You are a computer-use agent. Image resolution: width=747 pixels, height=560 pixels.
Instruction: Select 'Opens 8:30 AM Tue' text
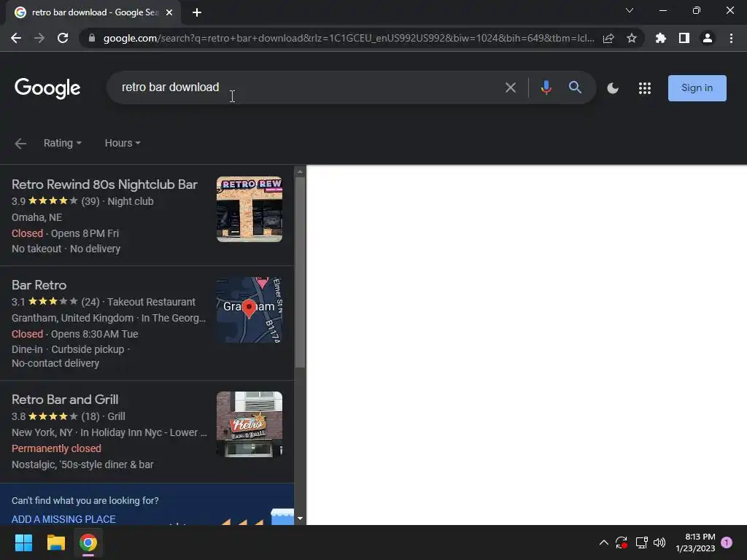(x=94, y=334)
